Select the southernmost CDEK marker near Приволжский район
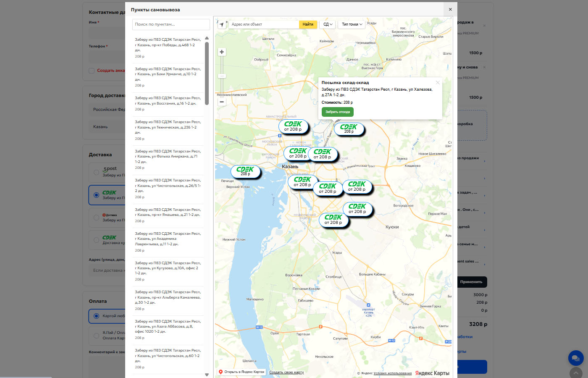The height and width of the screenshot is (378, 588). click(333, 219)
